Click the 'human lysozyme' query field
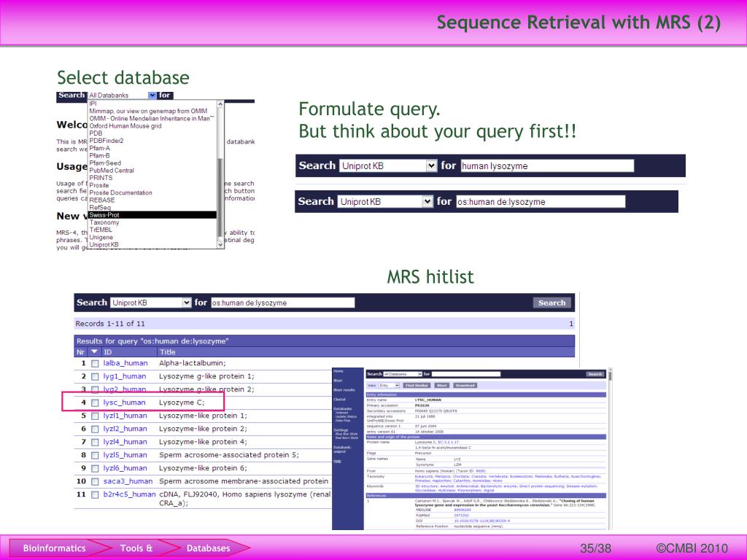 pos(547,166)
